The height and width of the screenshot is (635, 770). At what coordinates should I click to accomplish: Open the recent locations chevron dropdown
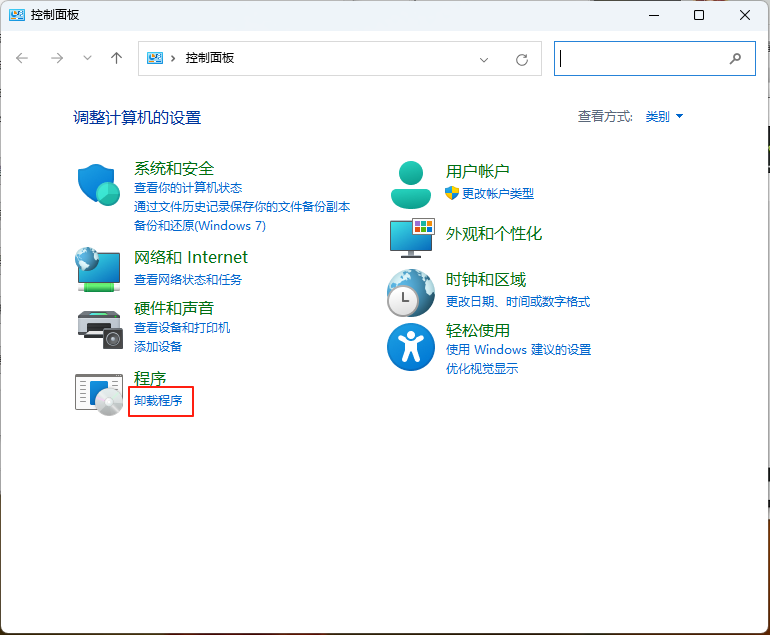tap(87, 58)
